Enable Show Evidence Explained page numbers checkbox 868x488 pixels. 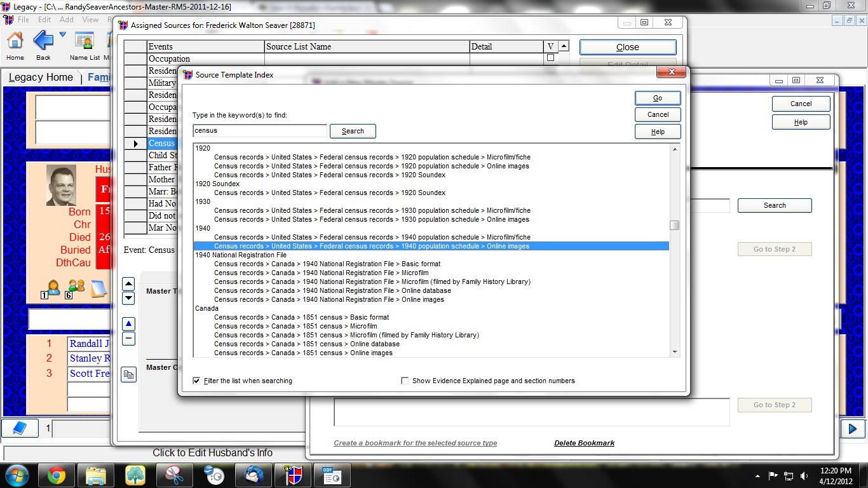(405, 381)
